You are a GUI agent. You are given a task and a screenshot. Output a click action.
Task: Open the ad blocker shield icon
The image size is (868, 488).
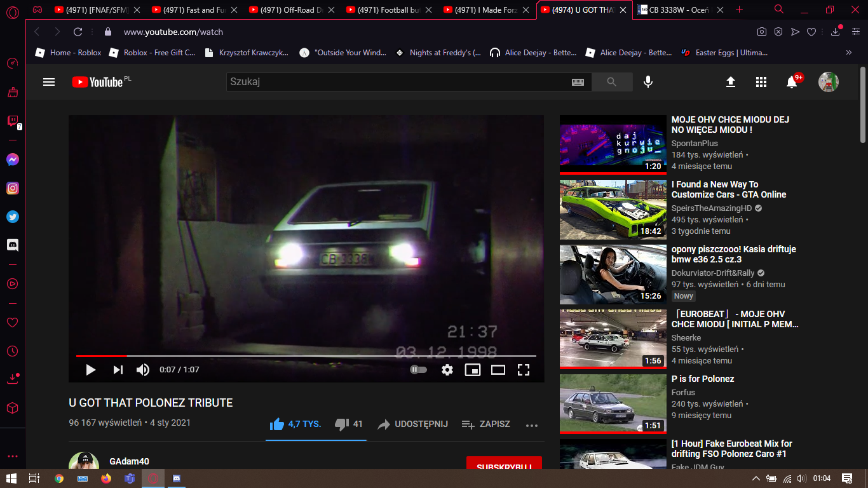pos(778,32)
